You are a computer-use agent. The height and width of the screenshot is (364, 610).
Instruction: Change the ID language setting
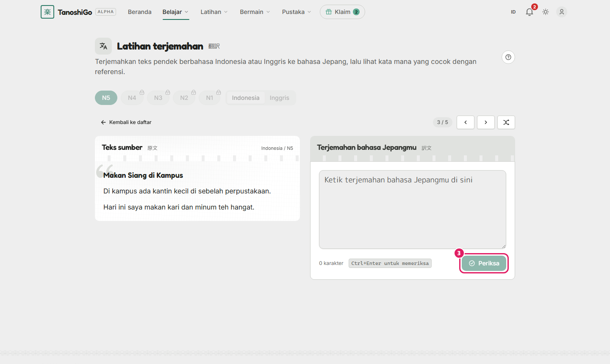(513, 12)
